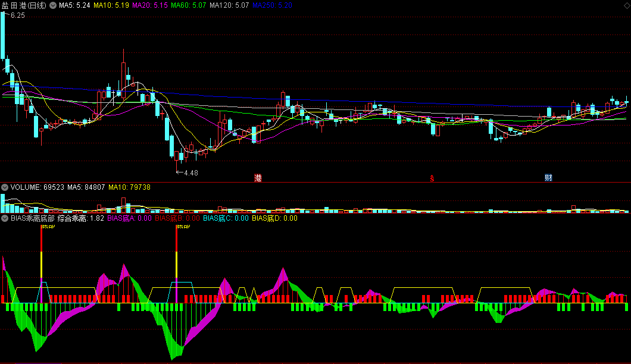
Task: Click the red S marker under the price chart
Action: point(432,178)
